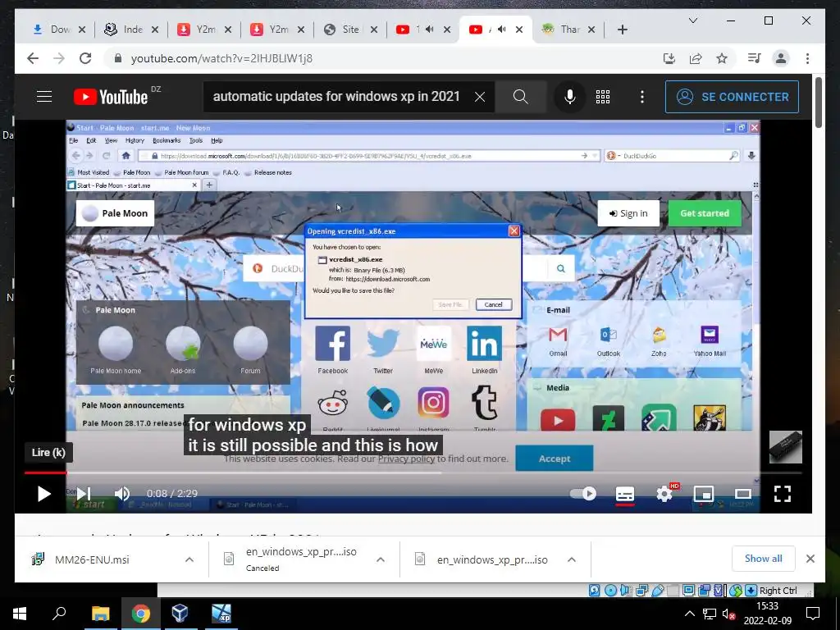Screen dimensions: 840x630
Task: Play the YouTube video
Action: pyautogui.click(x=44, y=493)
